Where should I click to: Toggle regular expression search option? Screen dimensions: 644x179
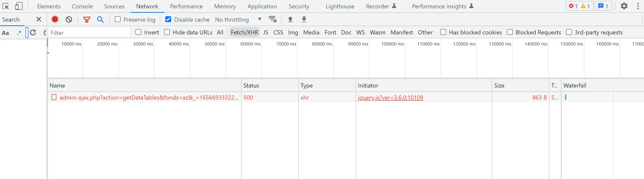click(19, 33)
